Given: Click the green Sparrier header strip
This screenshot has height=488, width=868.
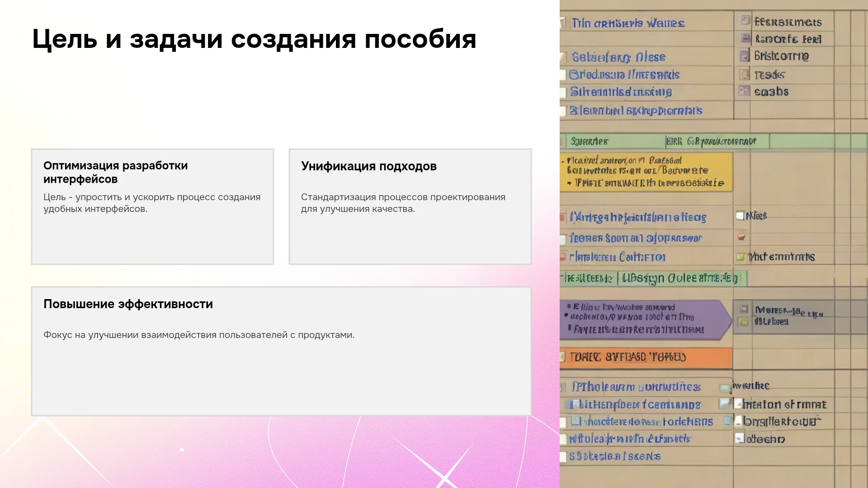Looking at the screenshot, I should (713, 141).
